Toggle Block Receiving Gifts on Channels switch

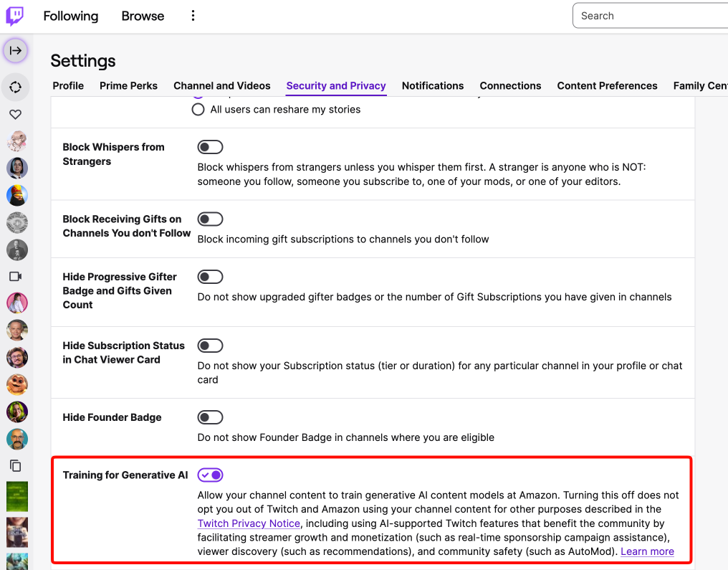(x=211, y=219)
